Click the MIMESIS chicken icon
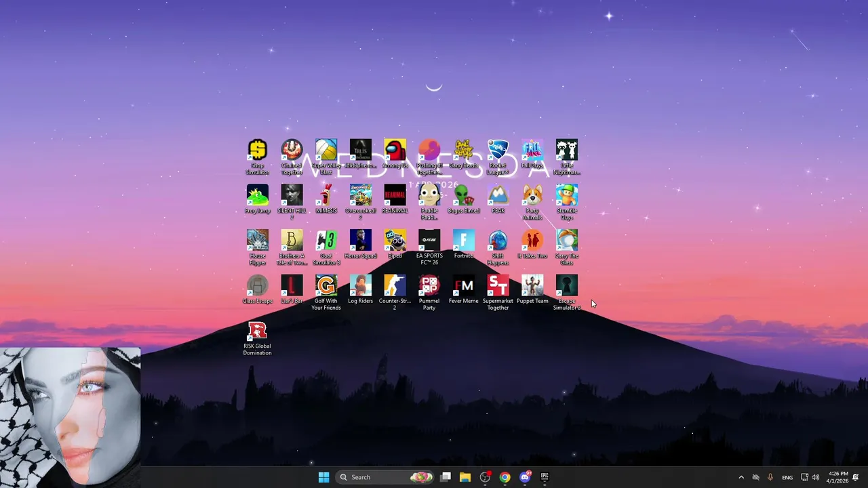The image size is (868, 488). click(x=326, y=196)
